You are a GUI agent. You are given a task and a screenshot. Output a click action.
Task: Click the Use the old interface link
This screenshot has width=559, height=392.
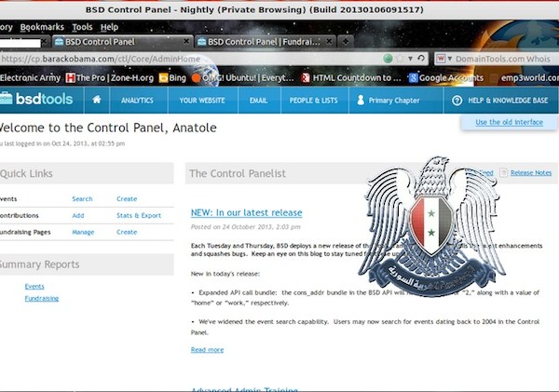[x=508, y=122]
